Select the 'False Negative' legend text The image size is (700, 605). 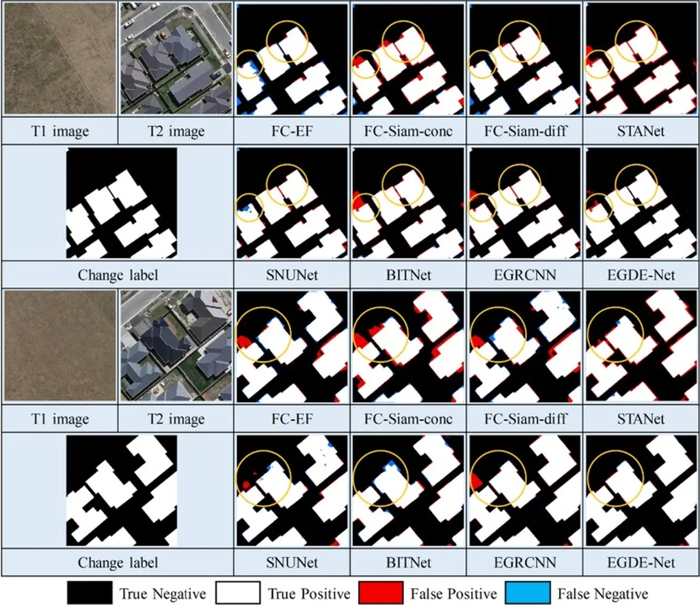point(603,594)
